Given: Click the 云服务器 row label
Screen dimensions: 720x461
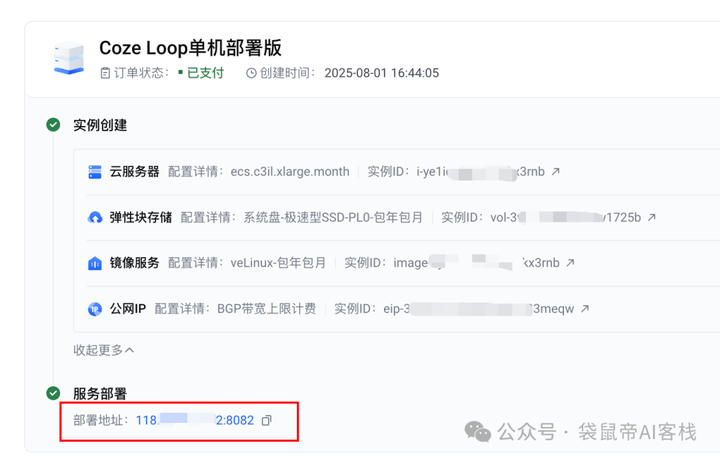Looking at the screenshot, I should coord(134,172).
